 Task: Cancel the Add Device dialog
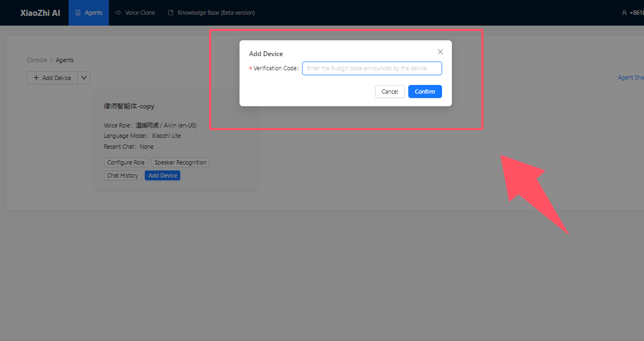390,92
